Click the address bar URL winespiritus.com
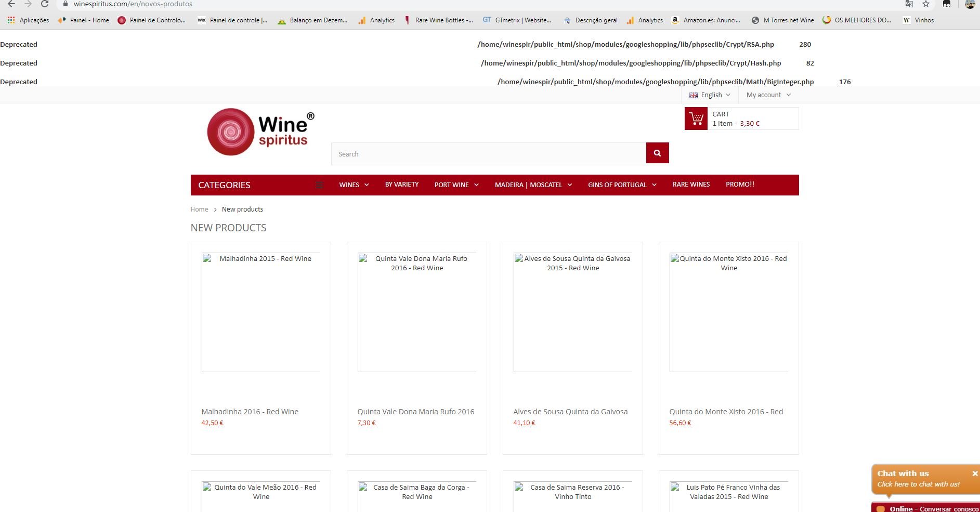 pos(133,4)
